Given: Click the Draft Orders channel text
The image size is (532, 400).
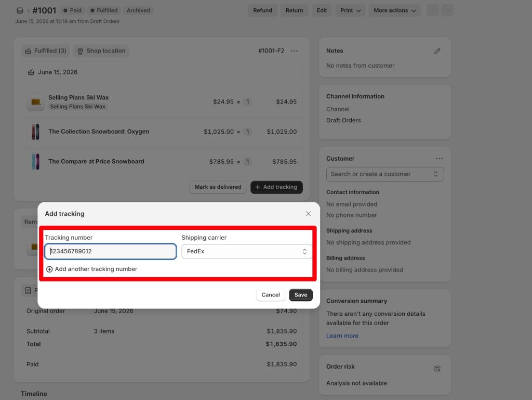Looking at the screenshot, I should [x=343, y=121].
